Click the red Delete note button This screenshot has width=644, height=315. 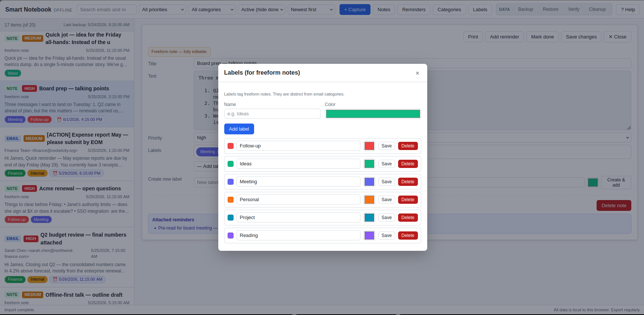coord(614,206)
